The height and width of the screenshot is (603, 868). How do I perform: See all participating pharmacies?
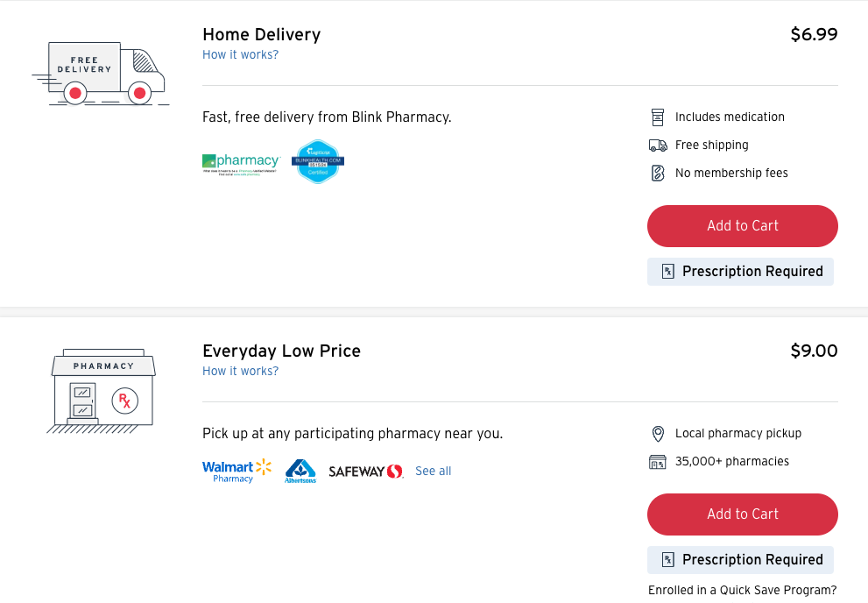(433, 472)
